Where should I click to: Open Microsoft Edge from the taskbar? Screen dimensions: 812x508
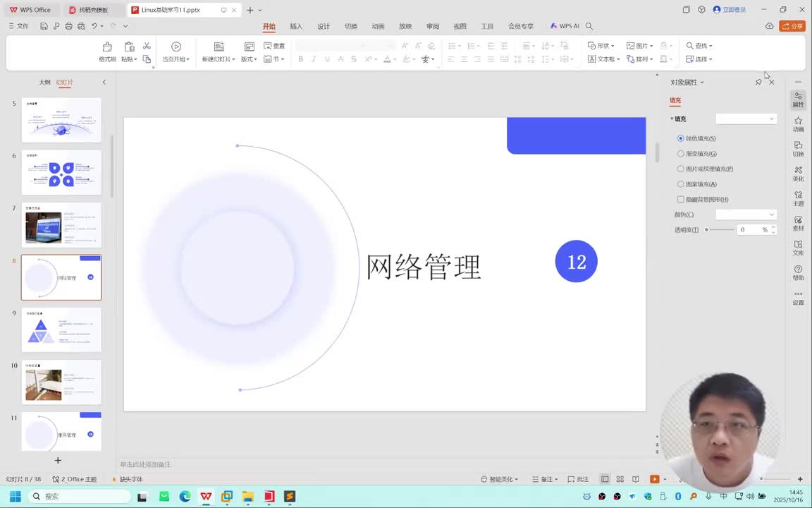[x=185, y=497]
